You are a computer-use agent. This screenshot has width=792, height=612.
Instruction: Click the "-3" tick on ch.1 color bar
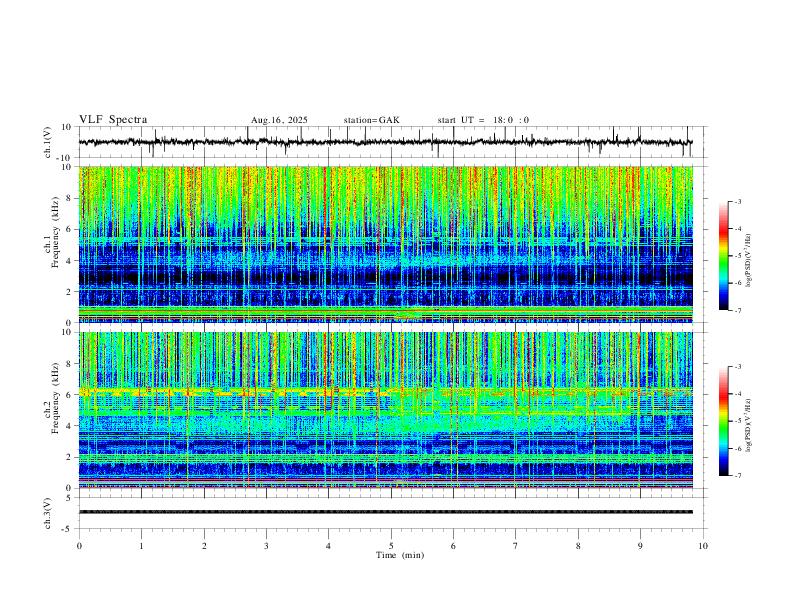[738, 201]
